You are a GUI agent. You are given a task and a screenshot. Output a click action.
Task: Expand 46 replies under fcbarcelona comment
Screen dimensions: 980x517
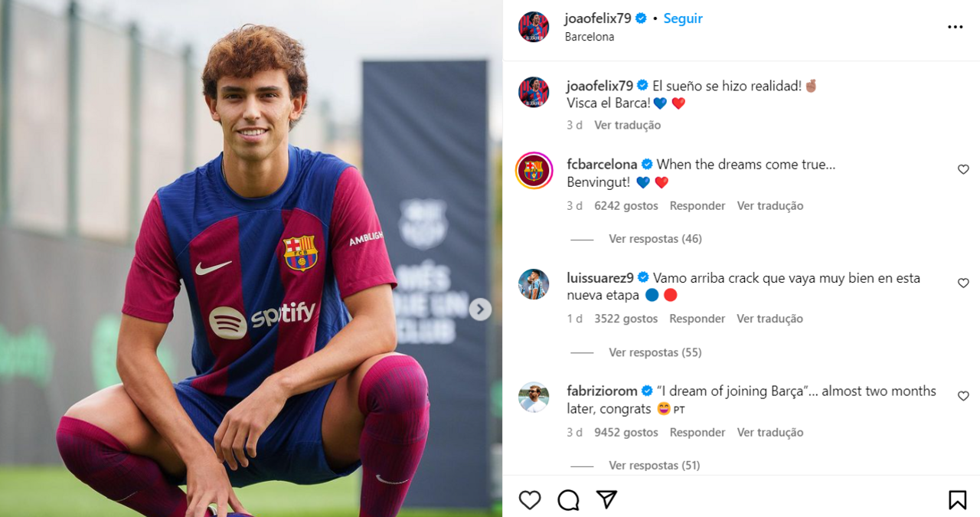point(655,239)
